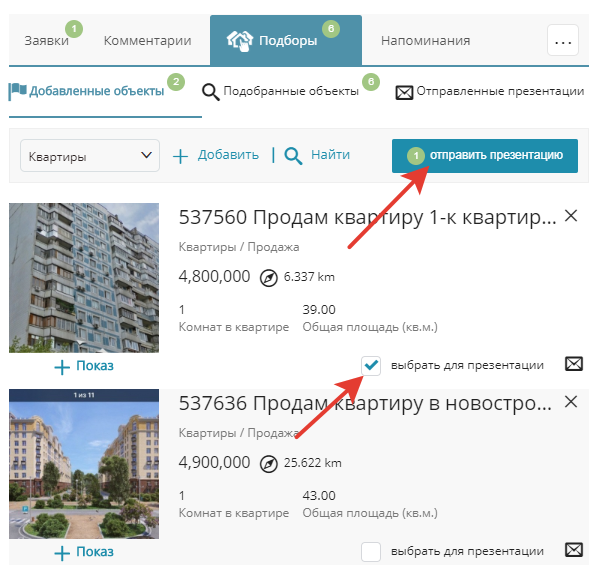Click the envelope icon for listing 537560
The height and width of the screenshot is (573, 601).
click(x=574, y=364)
